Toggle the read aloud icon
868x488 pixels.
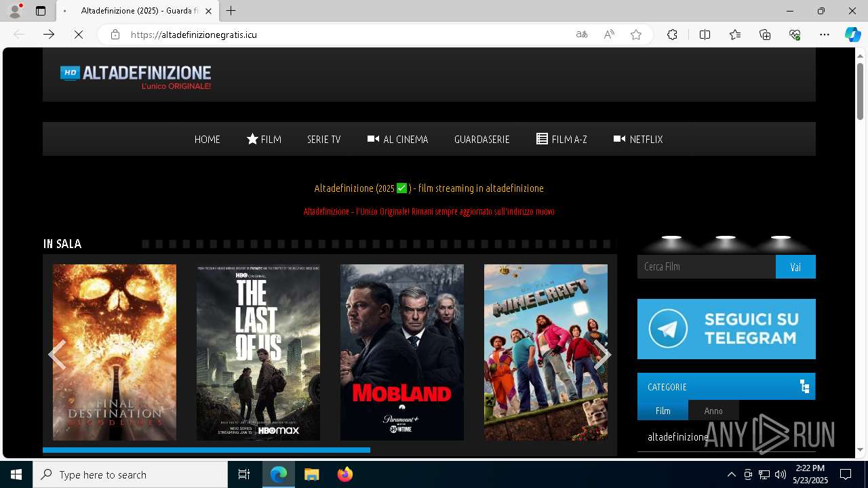[609, 35]
